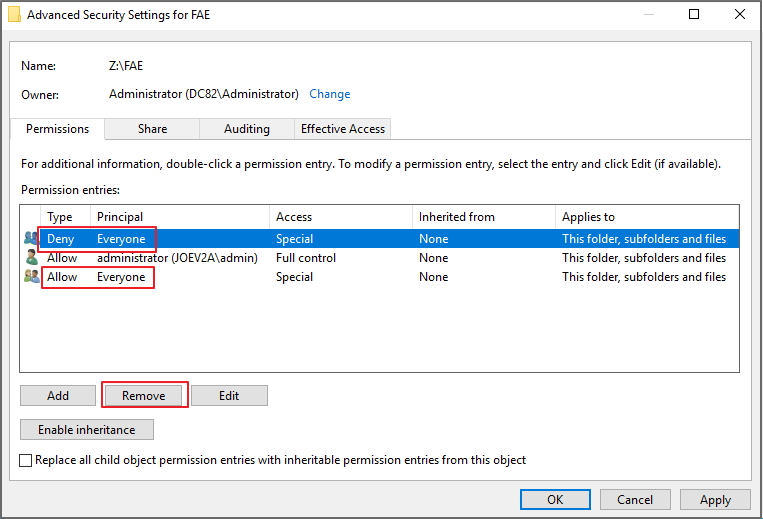
Task: Check Replace all child object permission entries
Action: (x=25, y=460)
